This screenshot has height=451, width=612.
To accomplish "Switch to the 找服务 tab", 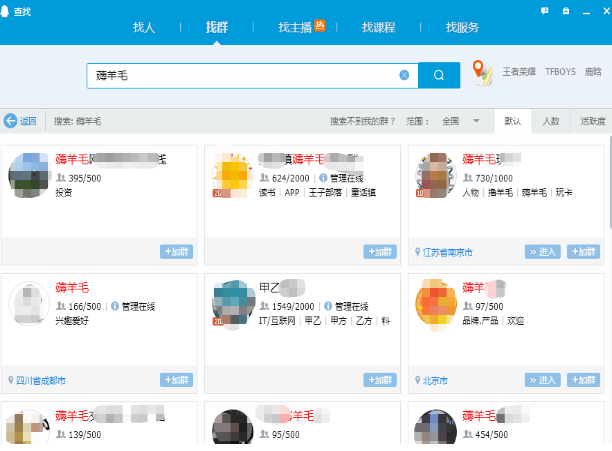I will [462, 27].
